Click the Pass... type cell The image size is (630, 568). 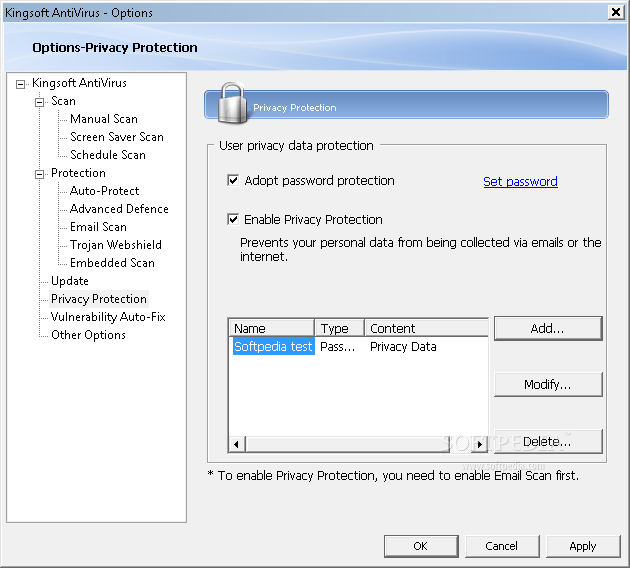click(338, 347)
